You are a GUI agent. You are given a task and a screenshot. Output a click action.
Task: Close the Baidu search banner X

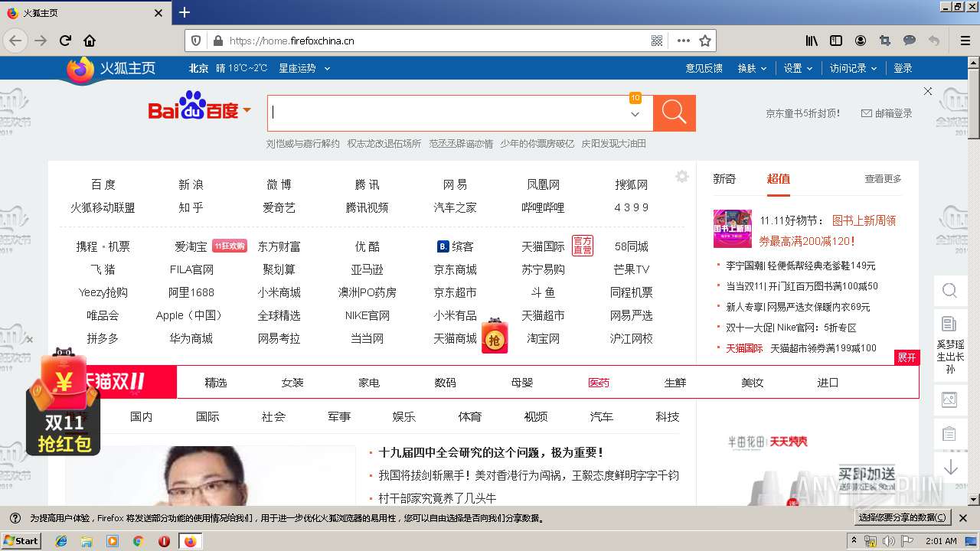point(928,91)
